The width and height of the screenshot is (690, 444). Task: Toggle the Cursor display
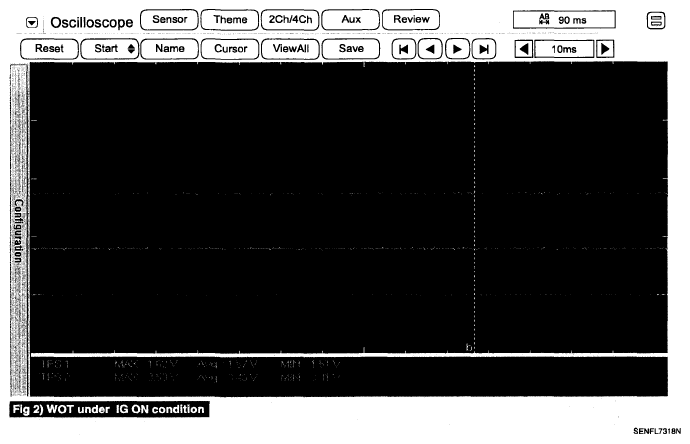pos(230,48)
